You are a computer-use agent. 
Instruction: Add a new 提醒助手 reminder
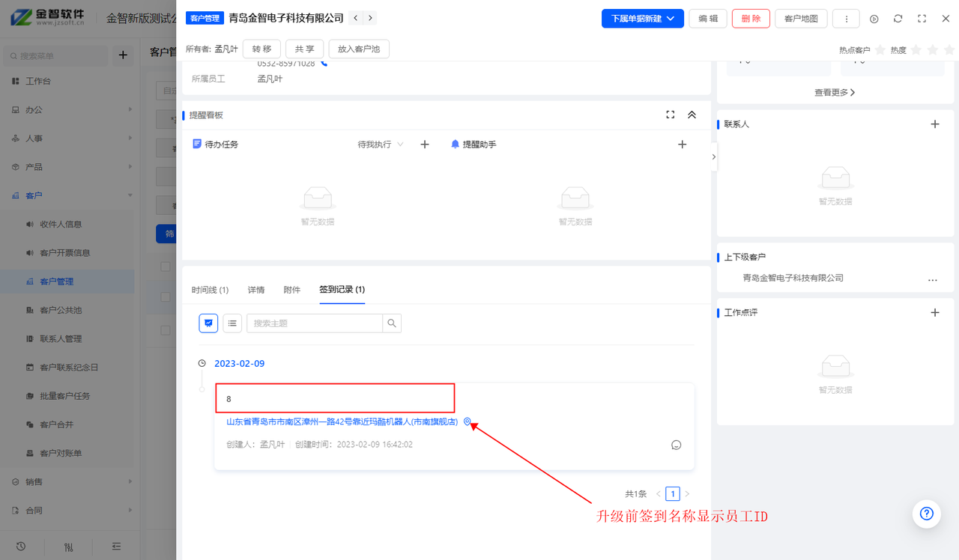[x=682, y=144]
